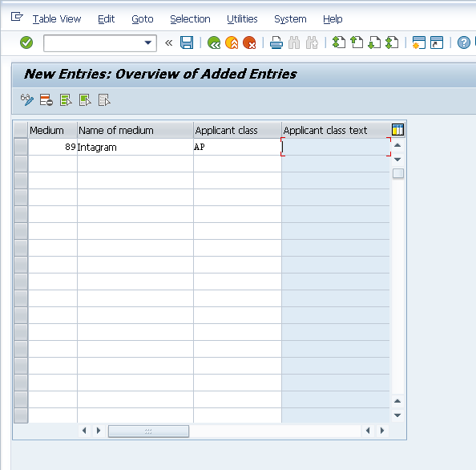Click the Applicant class text cell in first row
The image size is (476, 470).
[336, 147]
